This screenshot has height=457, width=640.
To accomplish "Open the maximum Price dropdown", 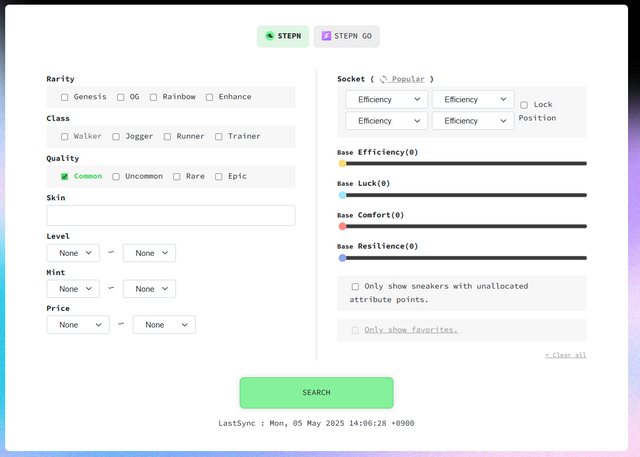I will click(x=164, y=325).
